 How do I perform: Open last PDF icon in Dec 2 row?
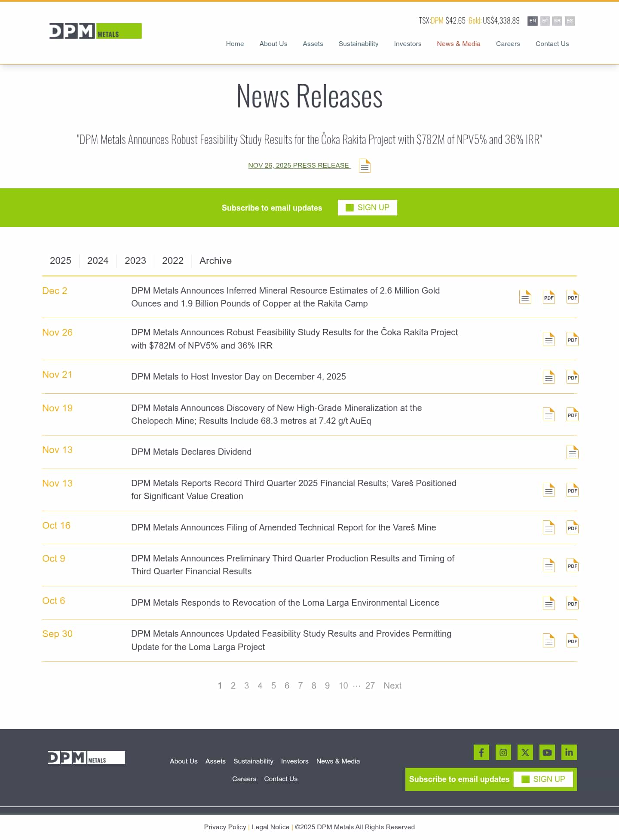573,297
